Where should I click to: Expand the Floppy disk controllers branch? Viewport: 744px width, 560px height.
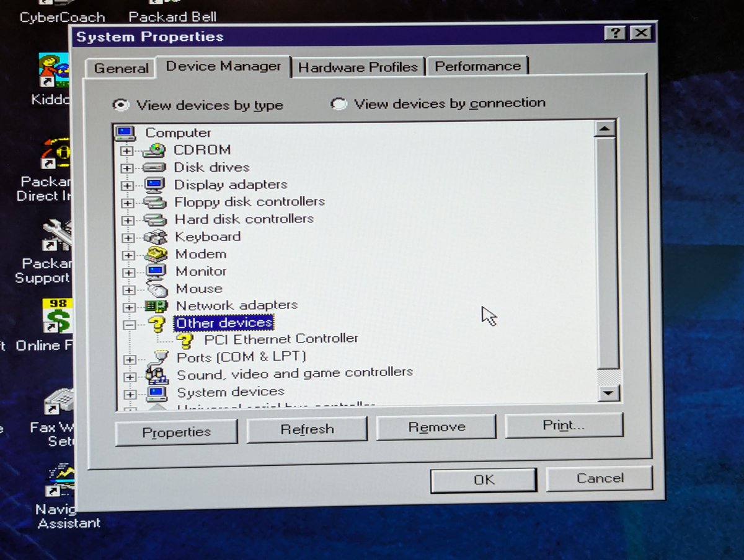(x=128, y=203)
